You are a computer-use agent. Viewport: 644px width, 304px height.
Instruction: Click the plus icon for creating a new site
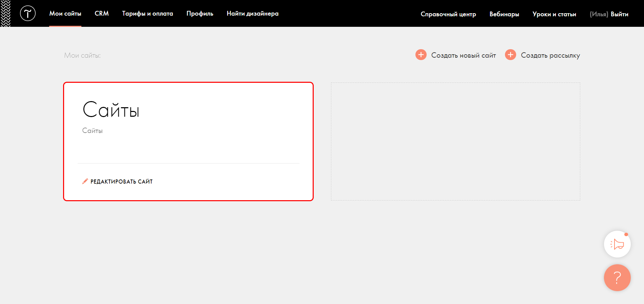point(421,55)
